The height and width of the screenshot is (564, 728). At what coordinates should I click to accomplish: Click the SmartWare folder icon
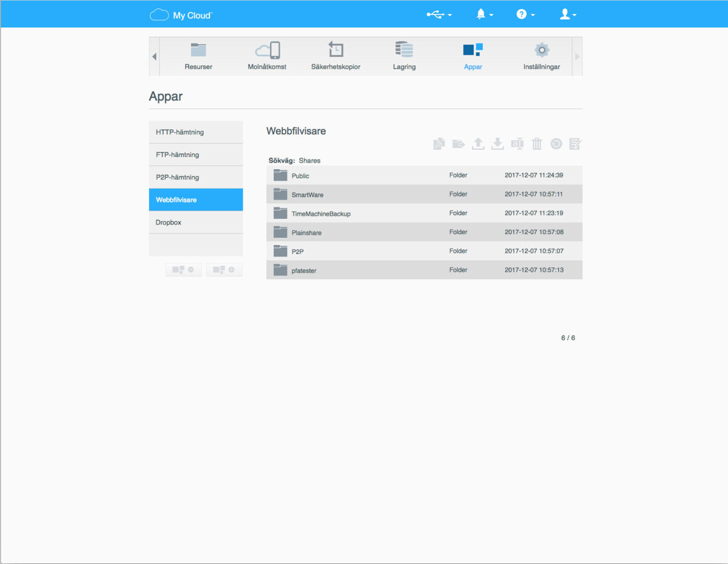[x=280, y=194]
